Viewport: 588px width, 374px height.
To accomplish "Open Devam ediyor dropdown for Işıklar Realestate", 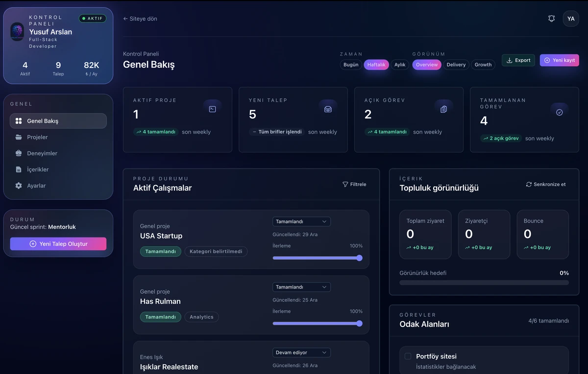I will (x=301, y=352).
